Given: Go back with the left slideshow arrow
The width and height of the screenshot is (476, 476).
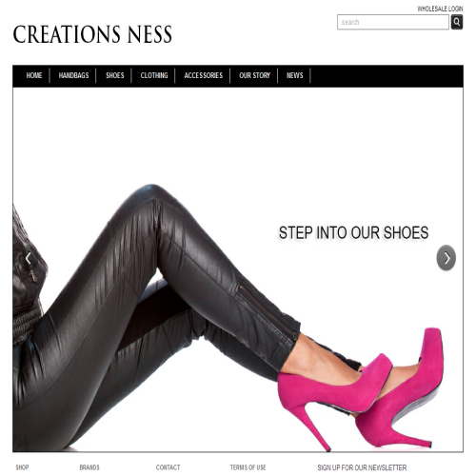Looking at the screenshot, I should (x=29, y=258).
